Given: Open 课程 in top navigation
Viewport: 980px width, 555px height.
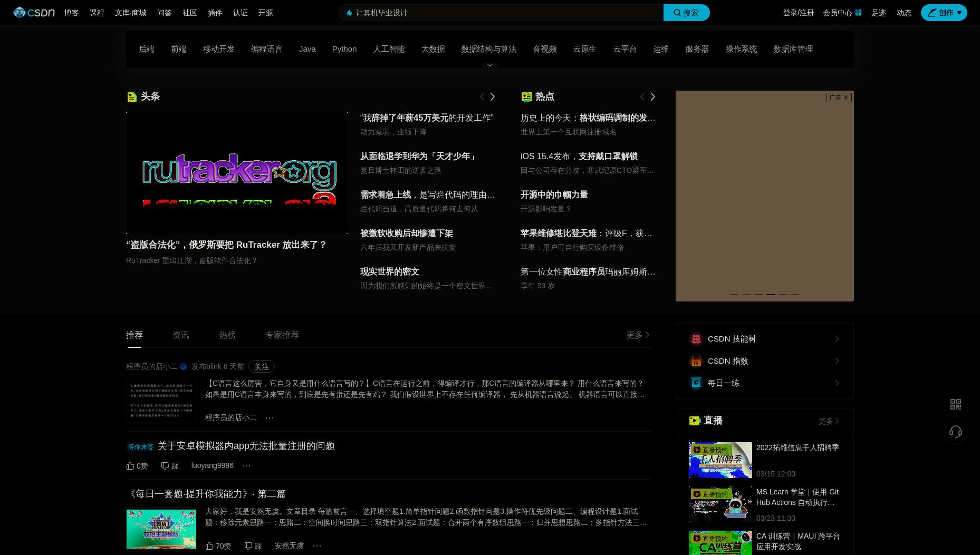Looking at the screenshot, I should [97, 13].
